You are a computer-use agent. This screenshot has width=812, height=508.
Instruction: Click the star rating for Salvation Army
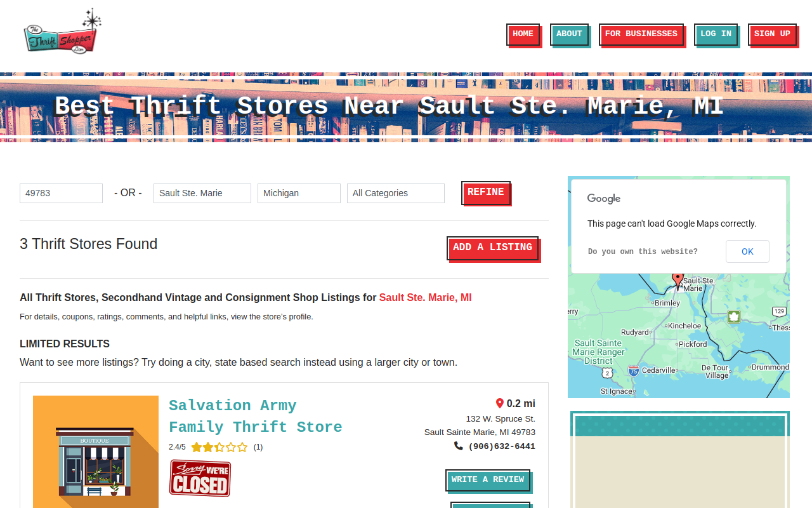coord(219,447)
